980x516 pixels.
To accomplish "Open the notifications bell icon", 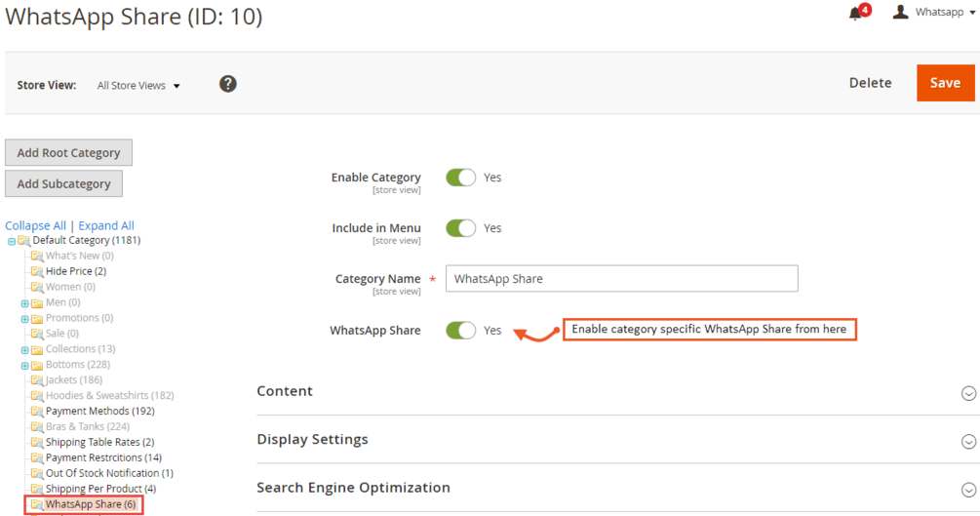I will pyautogui.click(x=855, y=13).
